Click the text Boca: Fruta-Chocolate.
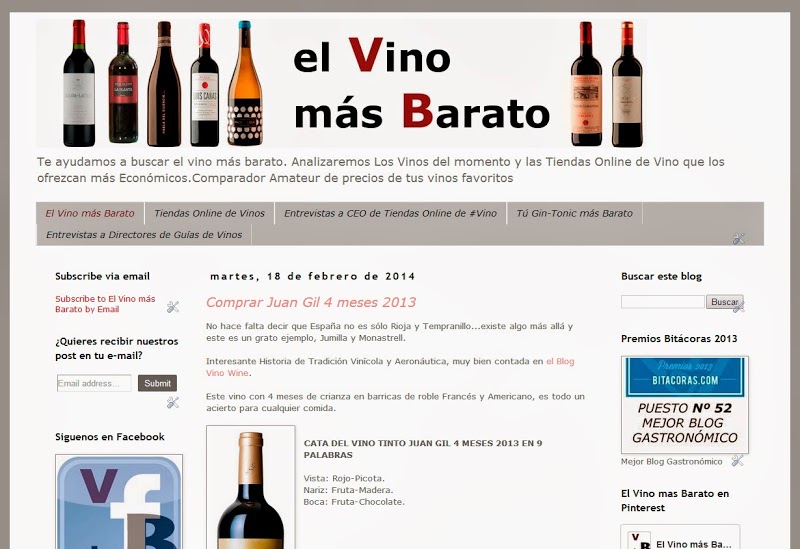 point(354,502)
